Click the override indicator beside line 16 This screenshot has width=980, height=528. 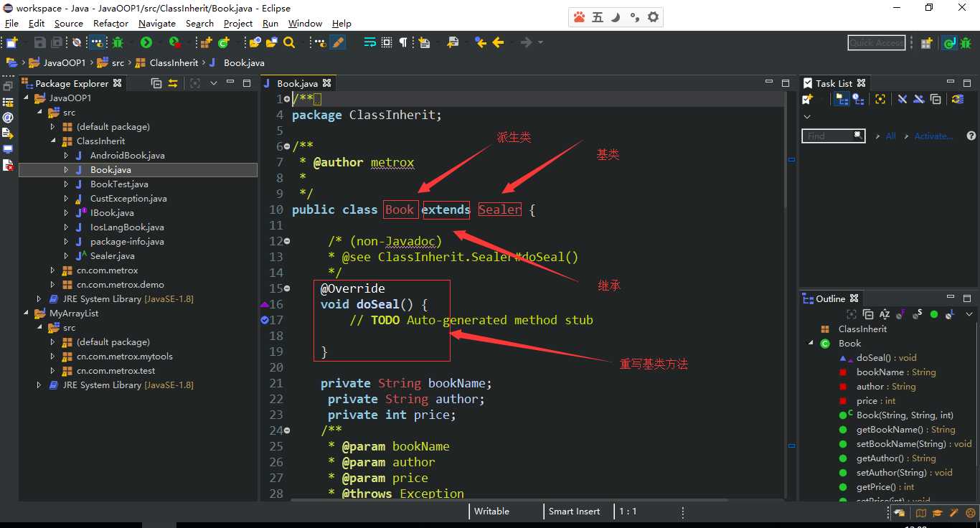pyautogui.click(x=264, y=304)
